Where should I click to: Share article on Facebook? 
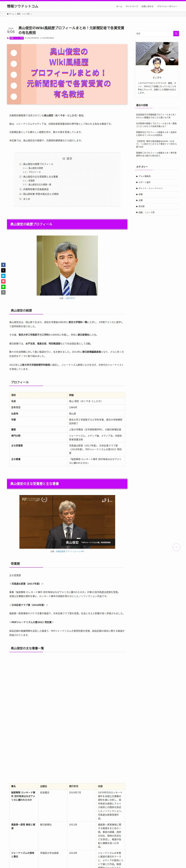coord(3,265)
